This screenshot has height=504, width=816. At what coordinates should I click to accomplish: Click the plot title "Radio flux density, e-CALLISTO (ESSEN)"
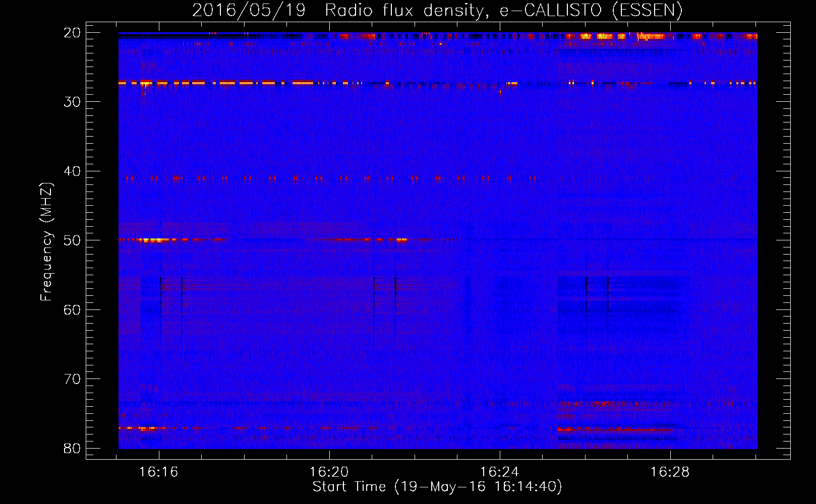coord(504,11)
